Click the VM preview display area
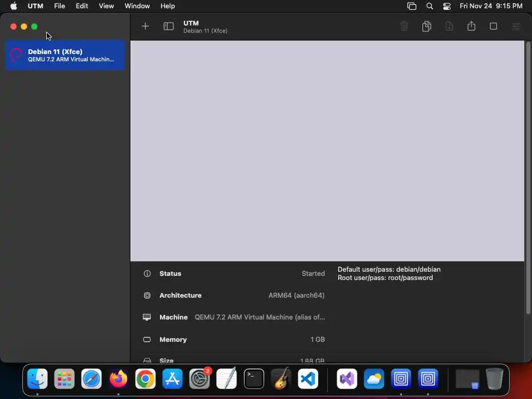Viewport: 532px width, 399px height. click(x=327, y=151)
